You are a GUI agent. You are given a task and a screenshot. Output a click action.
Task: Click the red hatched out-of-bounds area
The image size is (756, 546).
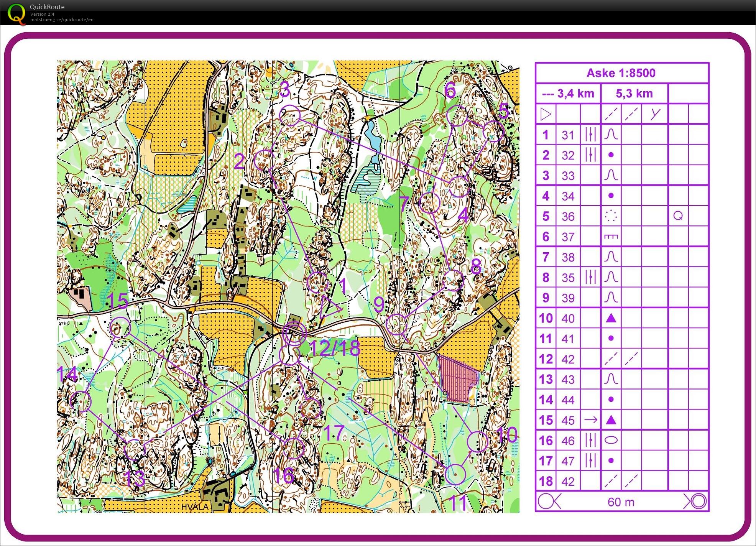tap(458, 379)
